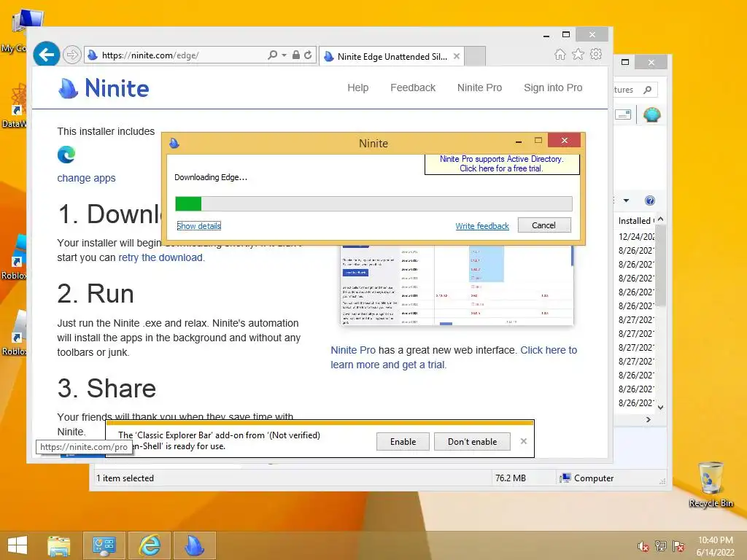Click the taskbar clock showing 10:40 PM
The height and width of the screenshot is (560, 747).
pyautogui.click(x=715, y=546)
